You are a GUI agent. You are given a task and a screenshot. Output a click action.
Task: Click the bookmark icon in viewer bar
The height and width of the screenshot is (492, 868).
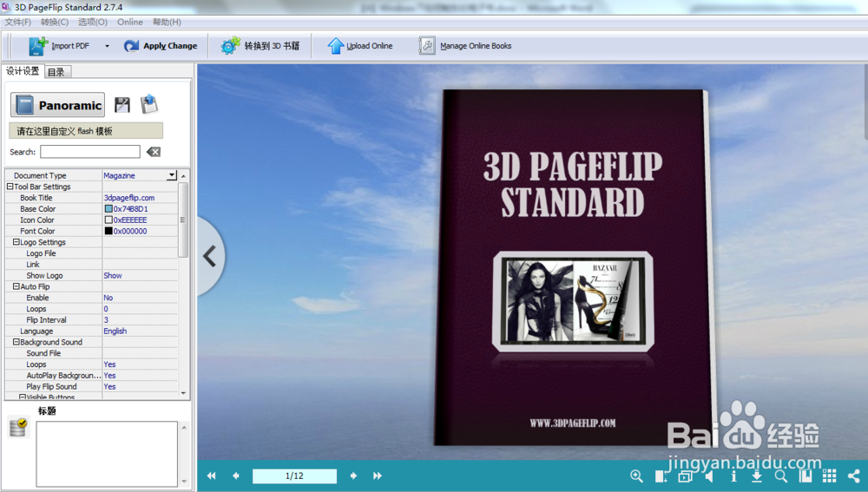click(806, 476)
